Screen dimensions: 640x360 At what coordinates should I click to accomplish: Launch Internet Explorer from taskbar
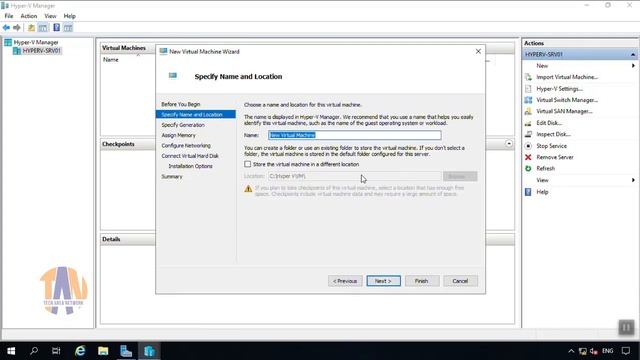coord(80,351)
